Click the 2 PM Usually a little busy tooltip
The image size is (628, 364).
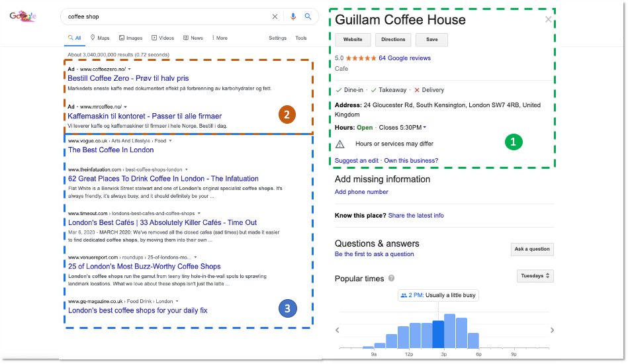(438, 296)
